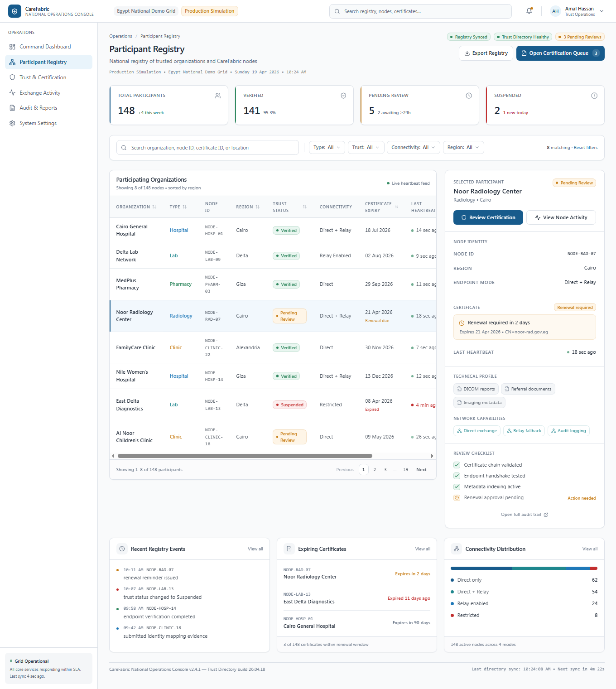The image size is (616, 689).
Task: Click the magnifier icon in registry filter search
Action: 124,148
